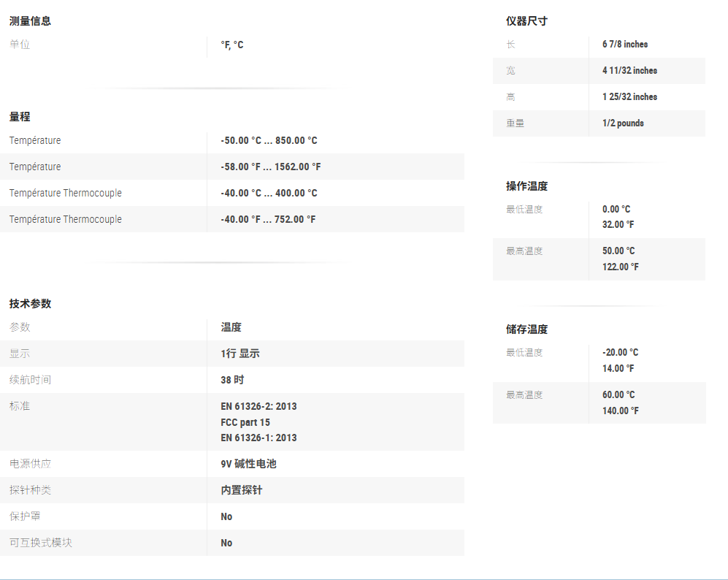Click the 仪器尺寸 section heading

tap(526, 21)
